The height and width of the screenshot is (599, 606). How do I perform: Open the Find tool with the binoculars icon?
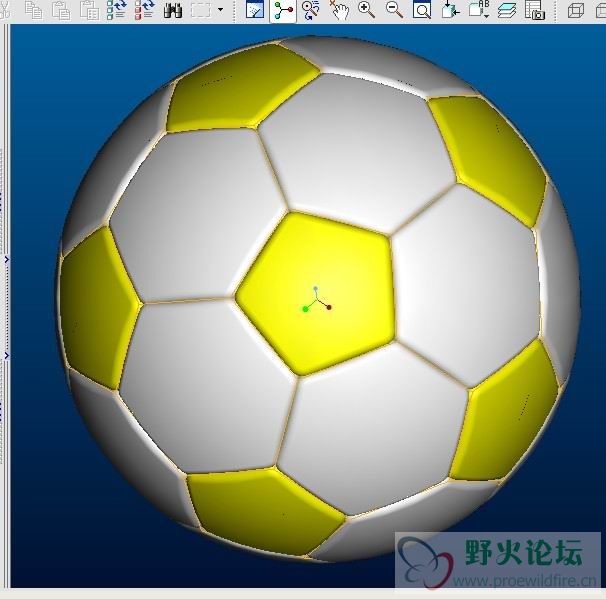point(173,10)
